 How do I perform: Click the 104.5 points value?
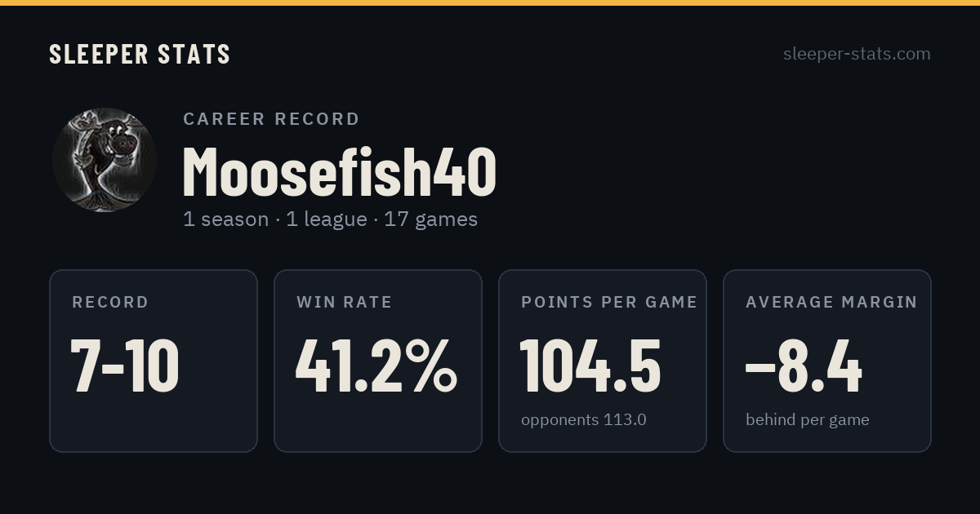590,366
